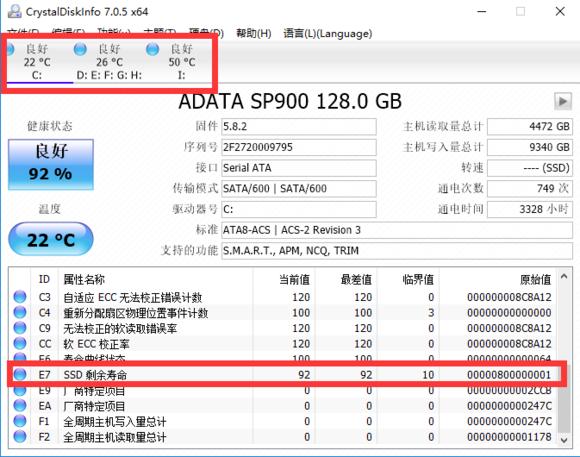
Task: Select row 自适应 ECC 无法校正错误计数
Action: (x=283, y=297)
